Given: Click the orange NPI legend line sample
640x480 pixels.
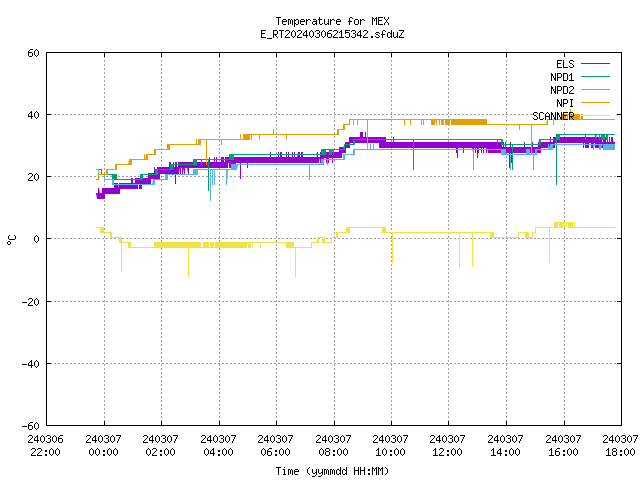Looking at the screenshot, I should click(x=596, y=103).
